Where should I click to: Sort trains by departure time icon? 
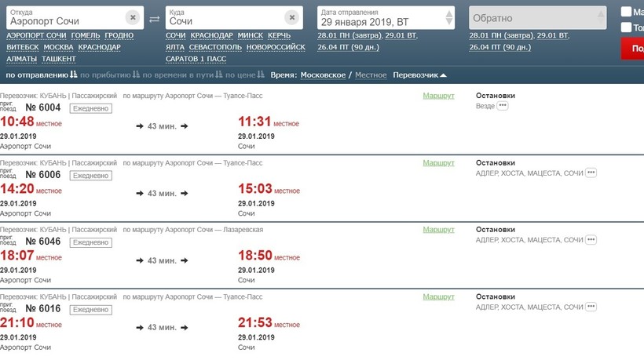[x=74, y=75]
